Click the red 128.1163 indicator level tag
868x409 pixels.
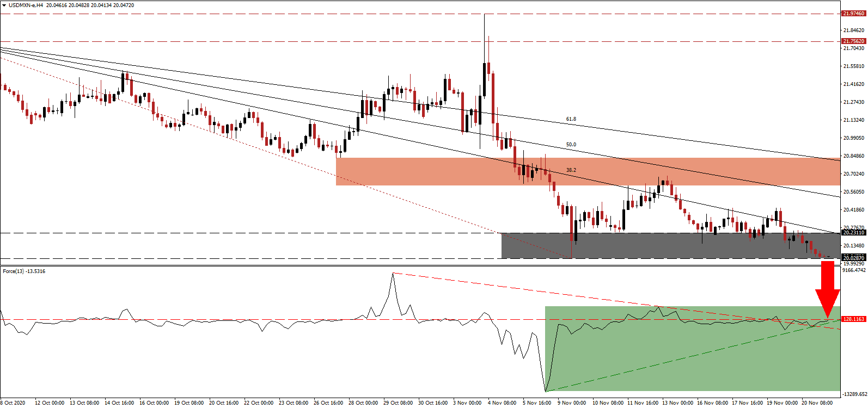coord(853,319)
